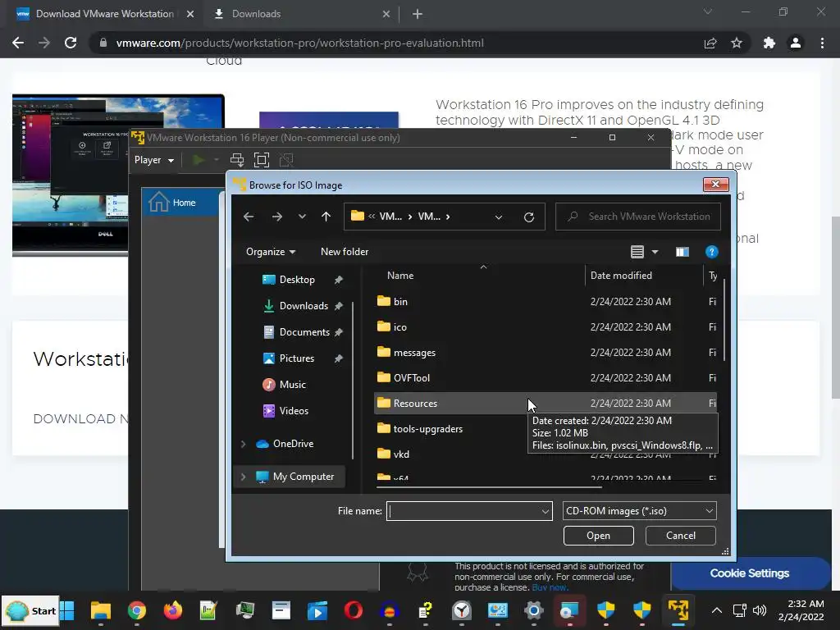Click the Open button
The image size is (840, 630).
coord(598,536)
